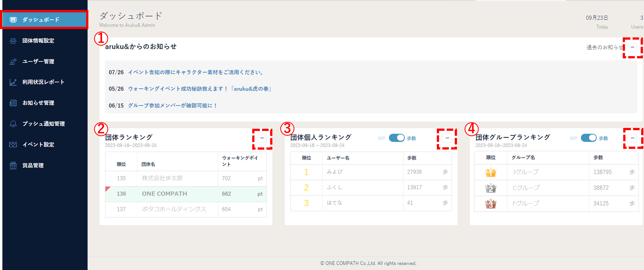Open イベント設定 menu item
The height and width of the screenshot is (270, 644).
click(x=38, y=145)
